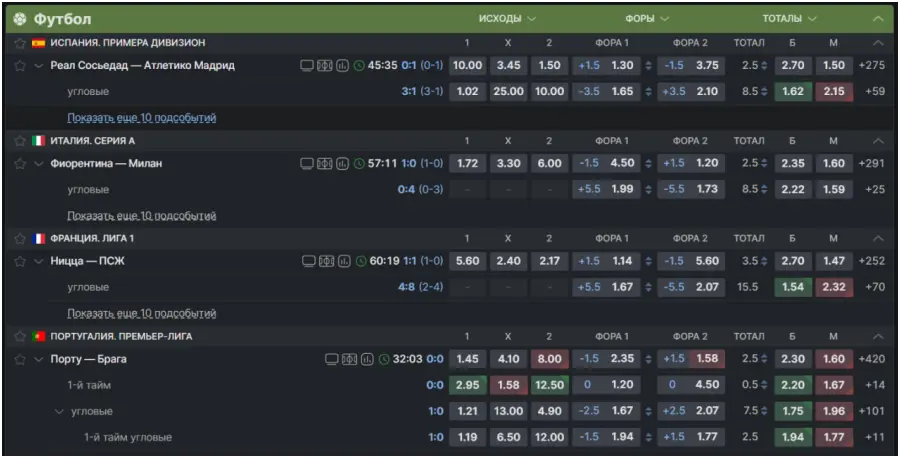Click the Italy flag icon
Viewport: 900px width, 458px height.
coord(38,141)
